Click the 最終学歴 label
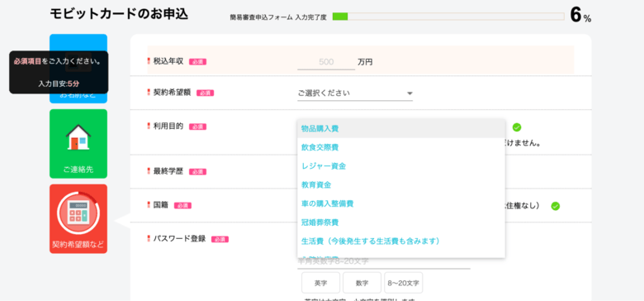644x301 pixels. click(x=168, y=171)
